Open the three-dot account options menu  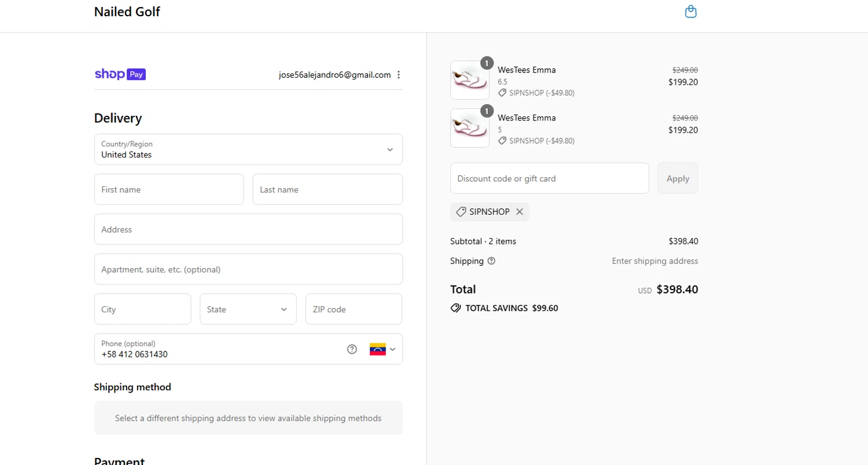399,75
